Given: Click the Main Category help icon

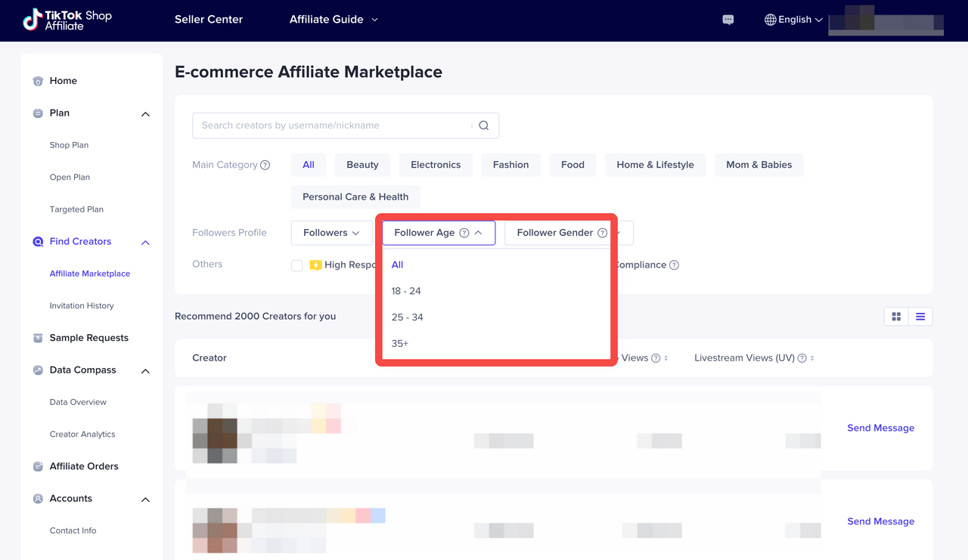Looking at the screenshot, I should coord(265,166).
